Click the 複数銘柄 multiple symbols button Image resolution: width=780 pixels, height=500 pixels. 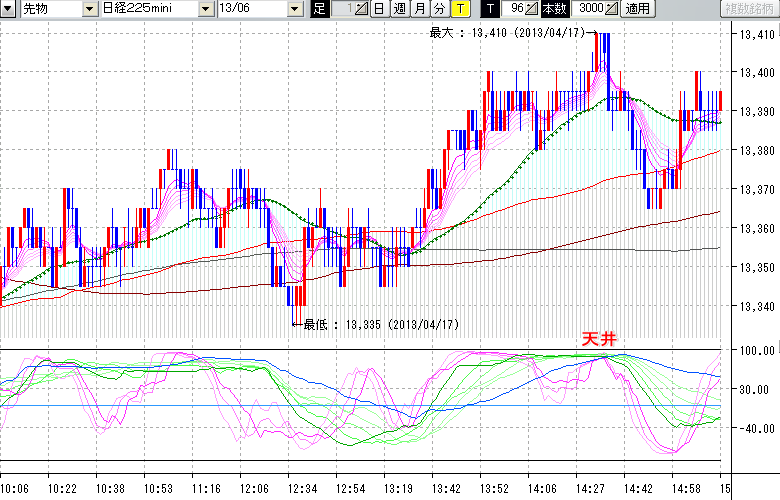(748, 9)
